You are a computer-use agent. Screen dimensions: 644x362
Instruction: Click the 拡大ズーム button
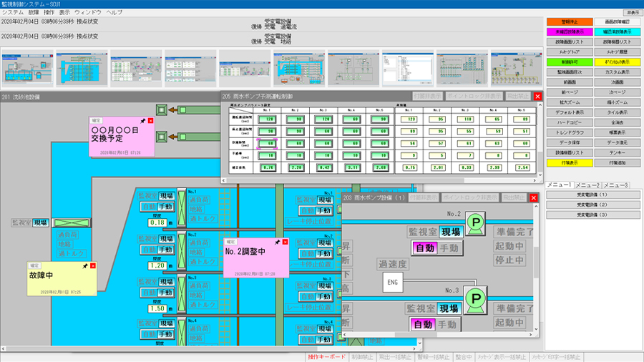pyautogui.click(x=570, y=102)
